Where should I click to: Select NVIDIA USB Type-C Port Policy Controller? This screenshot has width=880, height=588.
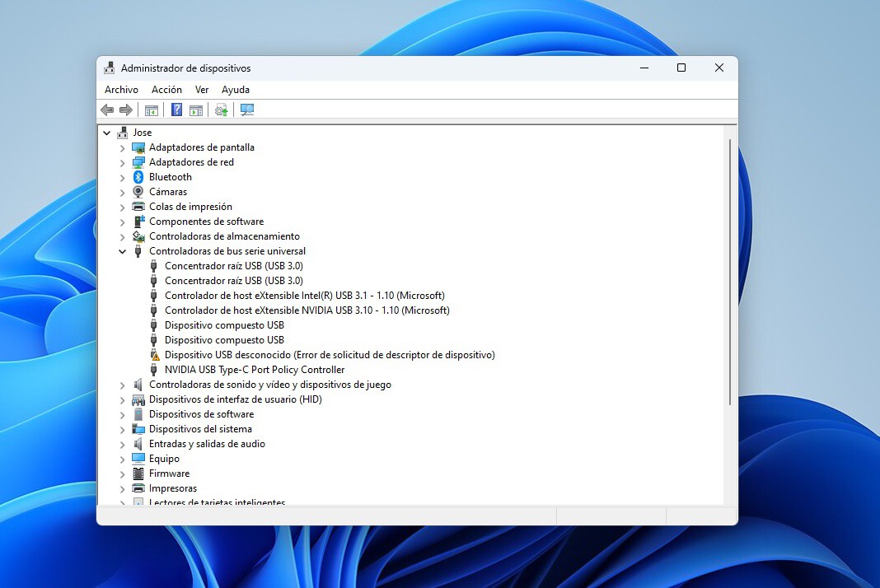(255, 369)
